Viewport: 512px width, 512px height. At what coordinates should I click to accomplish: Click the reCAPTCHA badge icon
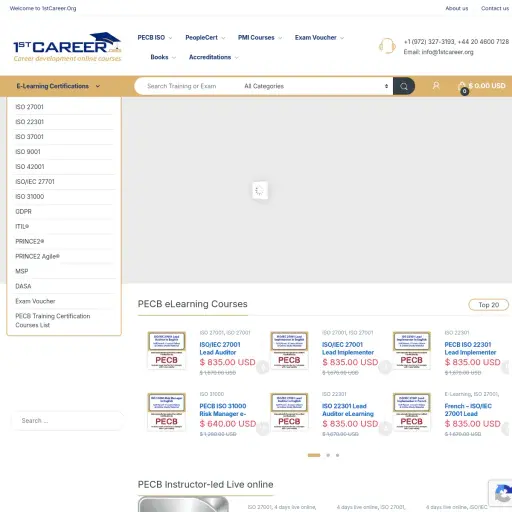click(x=502, y=493)
